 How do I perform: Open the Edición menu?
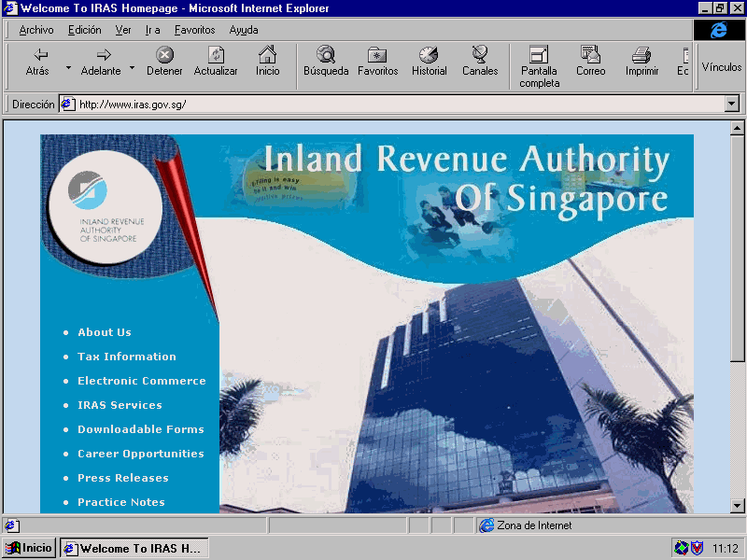point(84,30)
